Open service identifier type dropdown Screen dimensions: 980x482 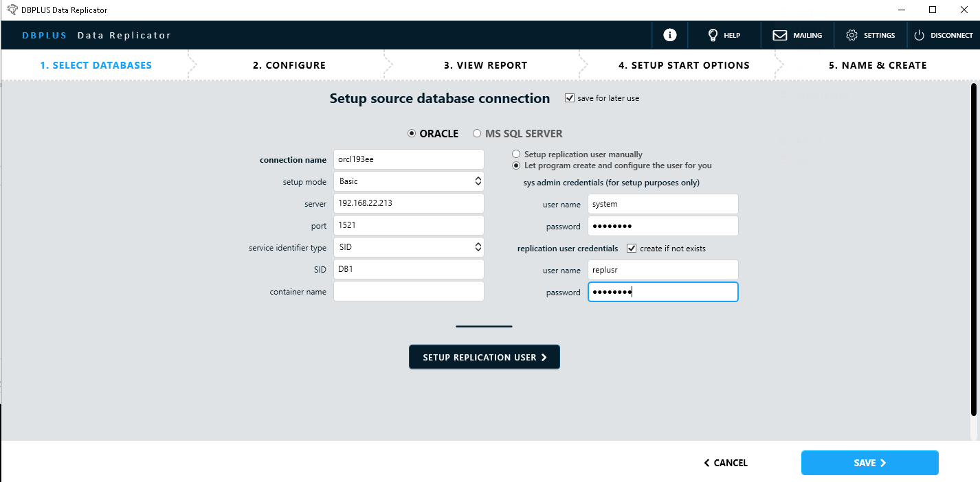tap(409, 247)
